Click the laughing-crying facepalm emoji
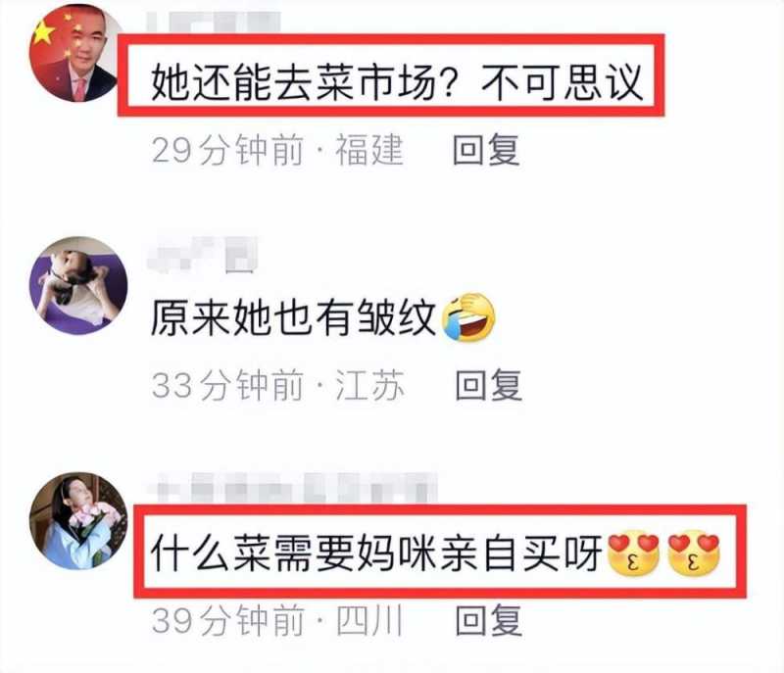Screen dimensions: 784x673 click(468, 317)
